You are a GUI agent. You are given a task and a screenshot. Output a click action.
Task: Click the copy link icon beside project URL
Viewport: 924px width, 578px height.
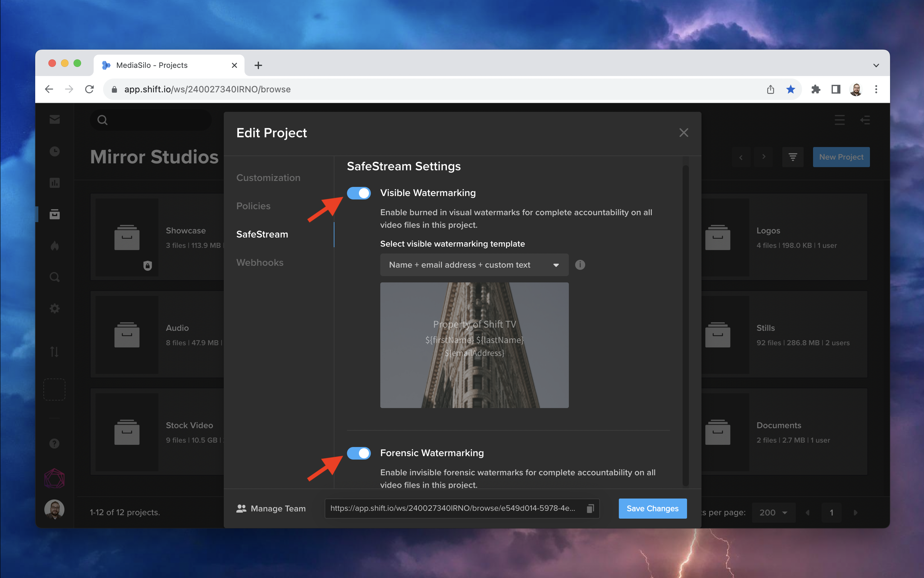(590, 509)
